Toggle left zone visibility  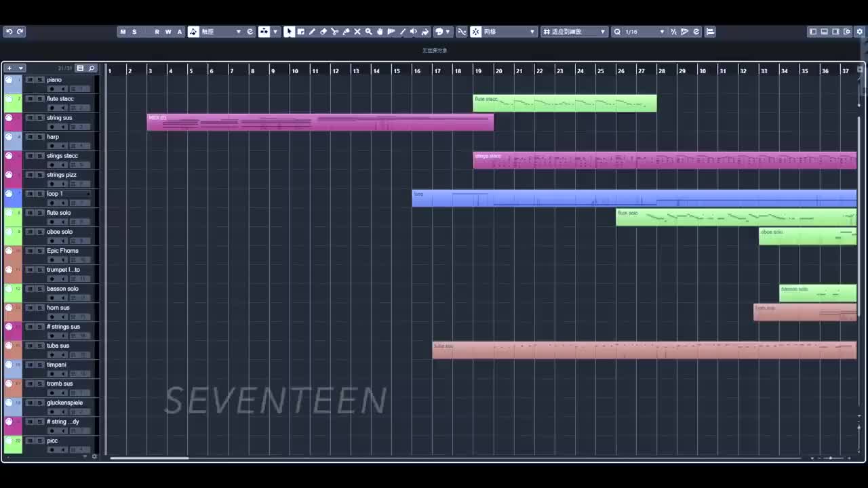point(813,31)
